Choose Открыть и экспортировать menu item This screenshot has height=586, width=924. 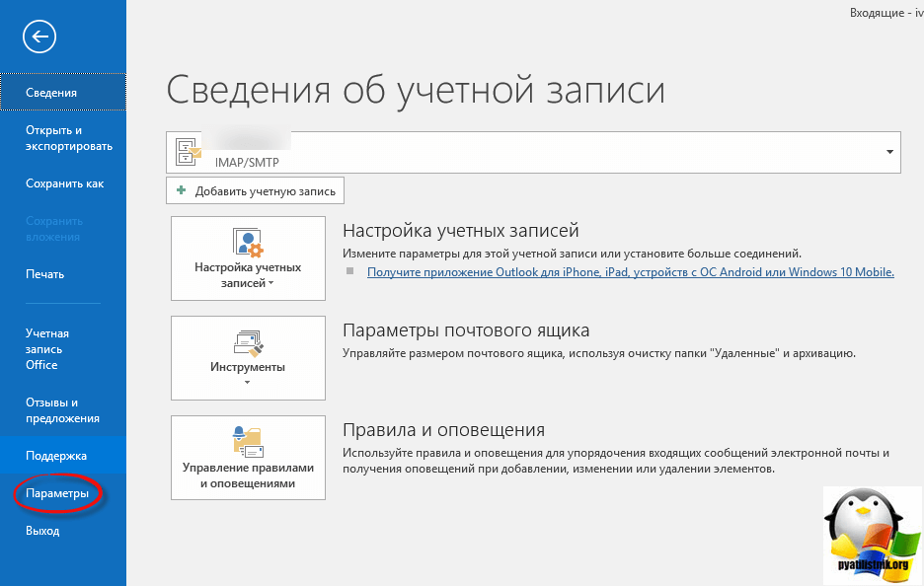[x=68, y=138]
